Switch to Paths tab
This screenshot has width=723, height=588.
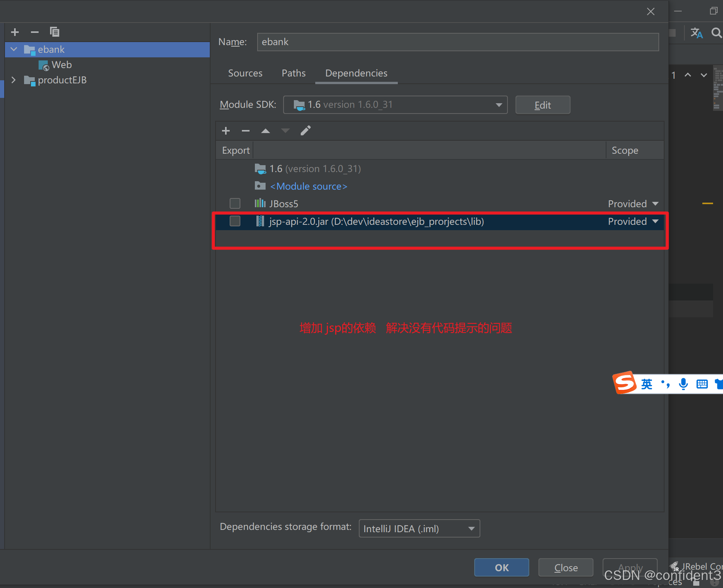[x=293, y=73]
